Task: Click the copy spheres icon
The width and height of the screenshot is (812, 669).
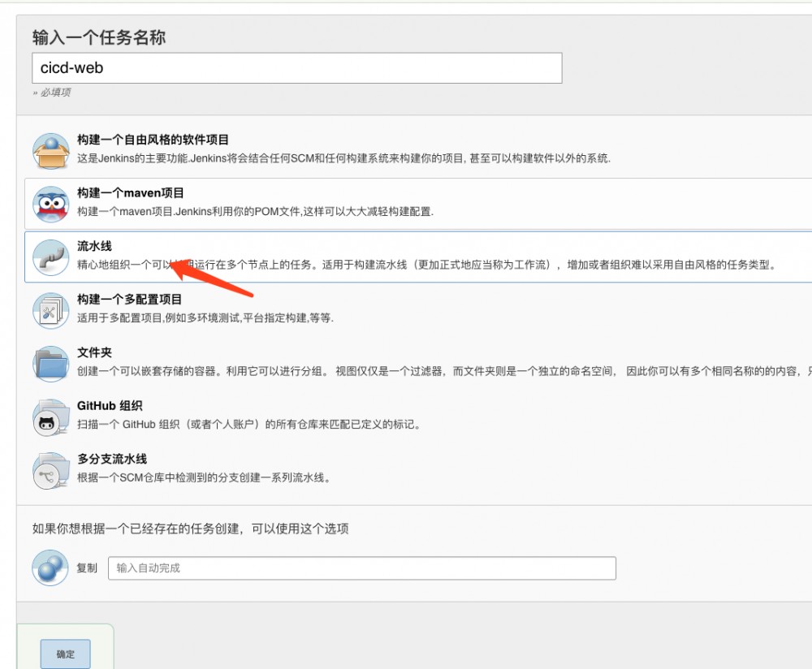Action: pos(50,568)
